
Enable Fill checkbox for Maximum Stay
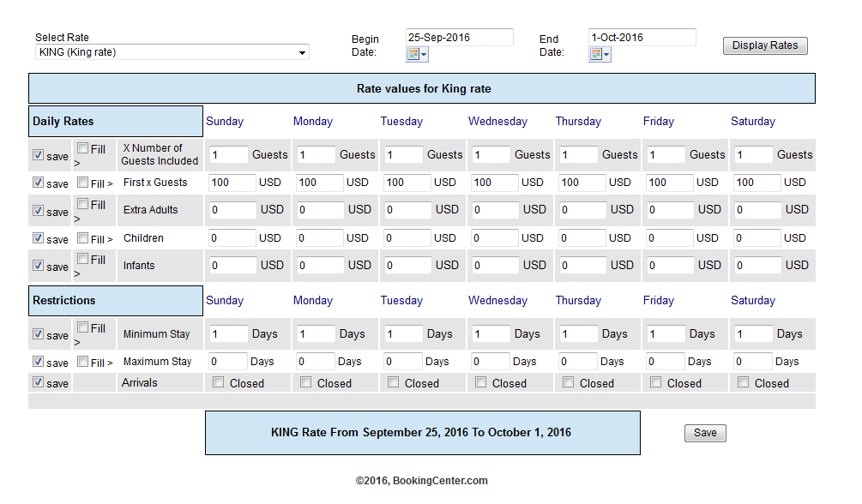pos(83,361)
